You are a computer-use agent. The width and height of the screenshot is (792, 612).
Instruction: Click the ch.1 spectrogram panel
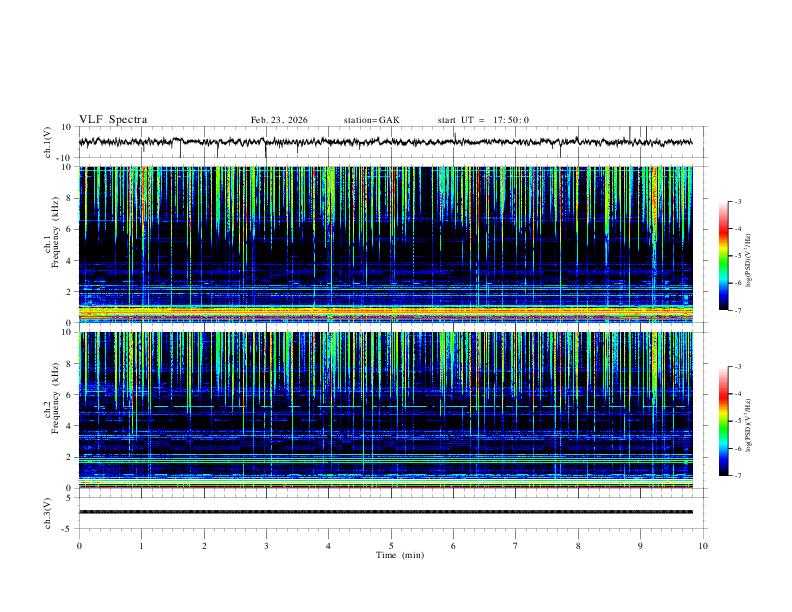386,244
